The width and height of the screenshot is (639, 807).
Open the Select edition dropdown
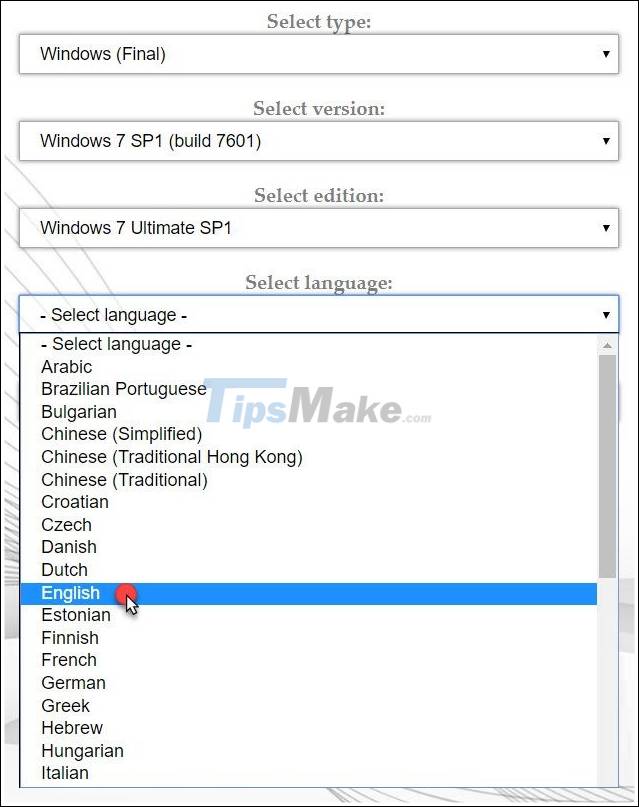pos(319,228)
